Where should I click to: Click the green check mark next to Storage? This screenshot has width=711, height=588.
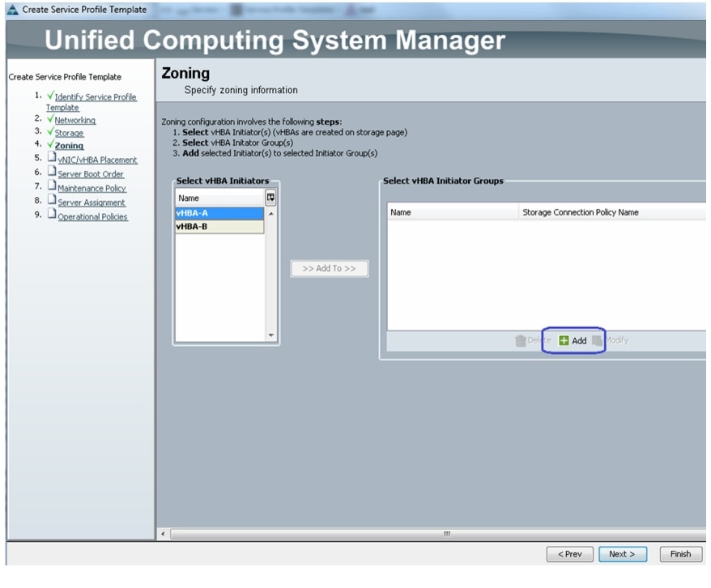pyautogui.click(x=50, y=131)
